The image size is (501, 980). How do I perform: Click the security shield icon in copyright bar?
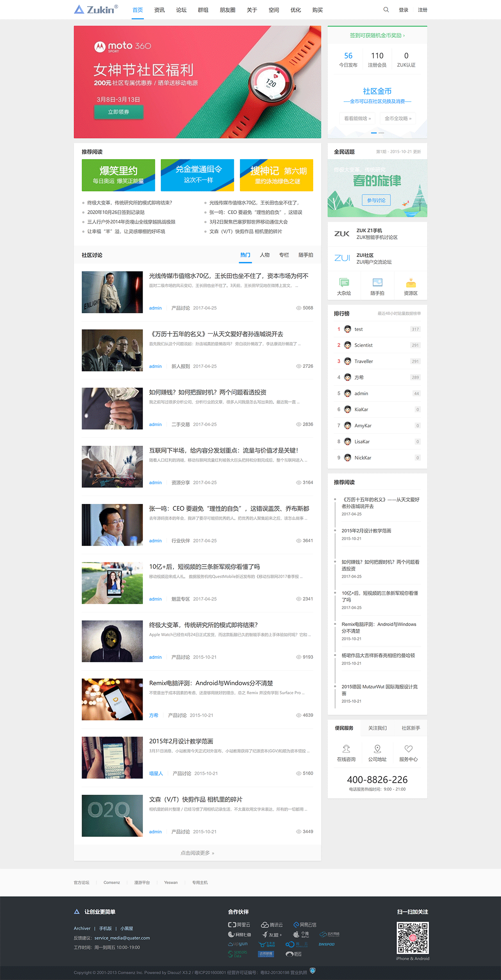[312, 971]
